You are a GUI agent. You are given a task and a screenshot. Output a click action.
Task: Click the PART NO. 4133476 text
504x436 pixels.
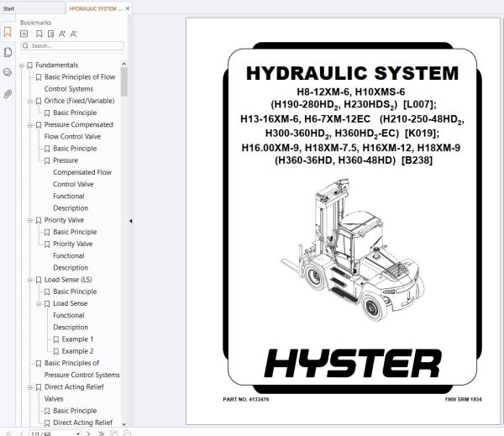tap(246, 399)
